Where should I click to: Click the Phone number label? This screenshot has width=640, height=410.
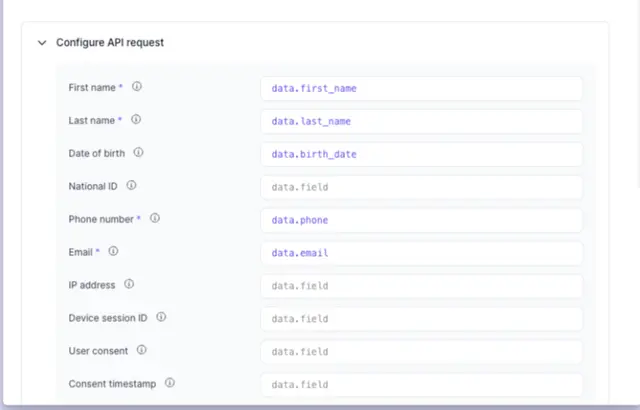(x=101, y=219)
